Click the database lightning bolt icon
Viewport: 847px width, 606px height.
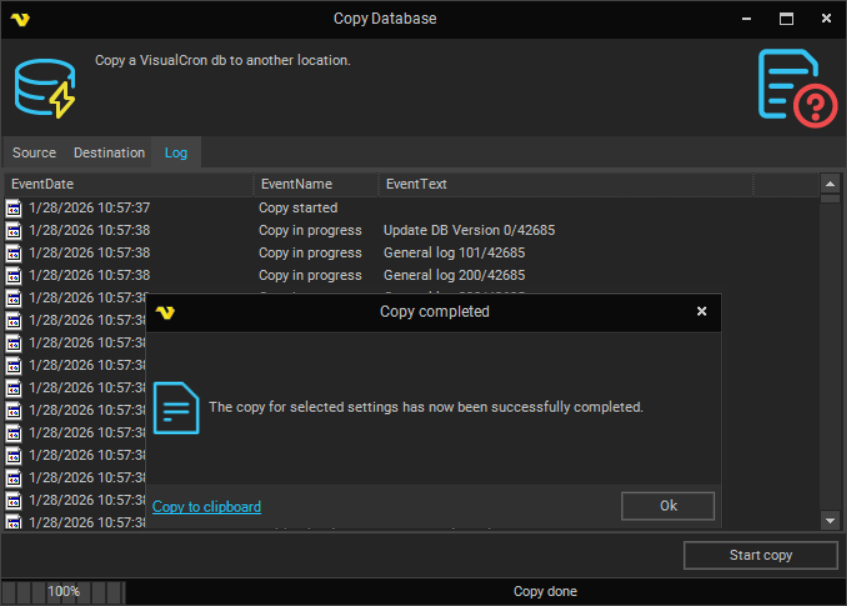click(x=45, y=88)
